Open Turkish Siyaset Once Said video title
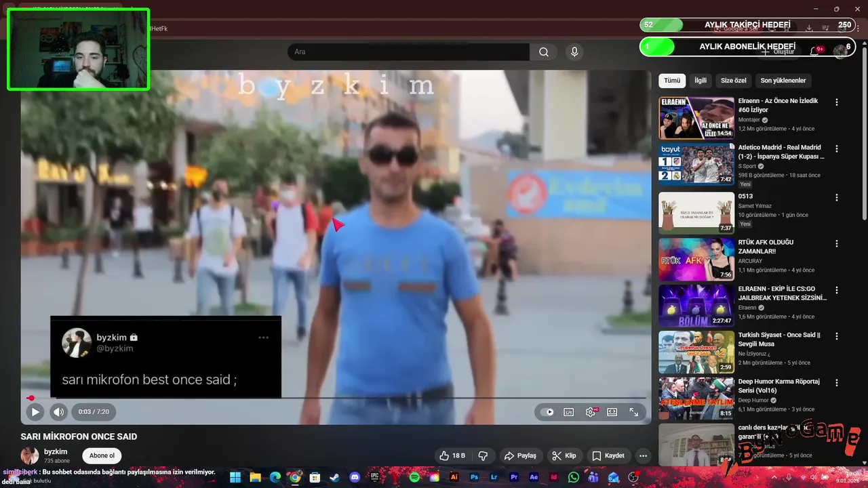Viewport: 868px width, 488px height. (779, 340)
